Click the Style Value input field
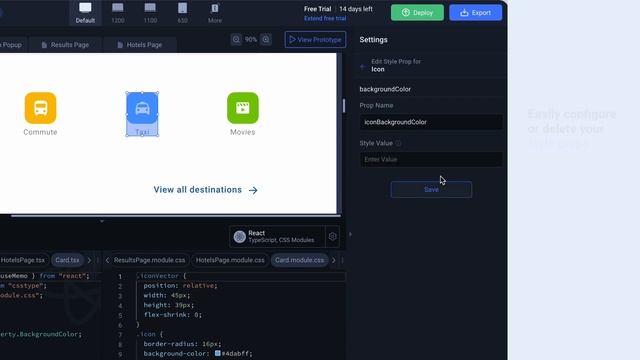Screen dimensions: 640x360 point(431,159)
